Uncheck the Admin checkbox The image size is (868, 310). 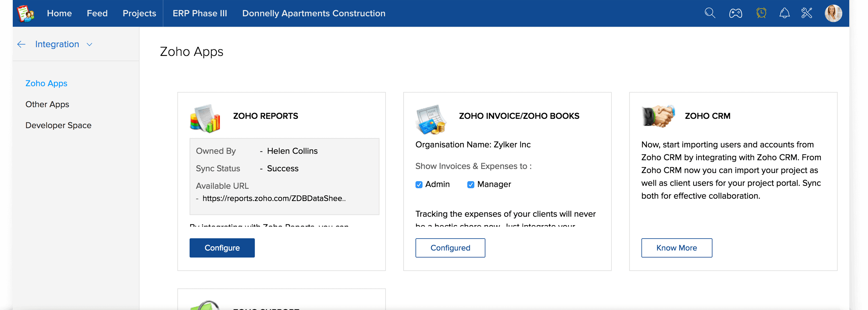tap(419, 185)
